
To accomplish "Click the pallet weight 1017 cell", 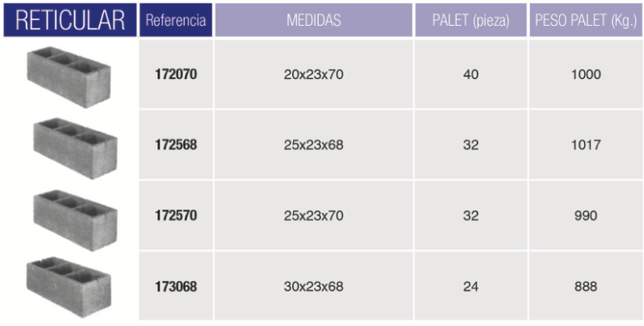I will click(x=586, y=145).
